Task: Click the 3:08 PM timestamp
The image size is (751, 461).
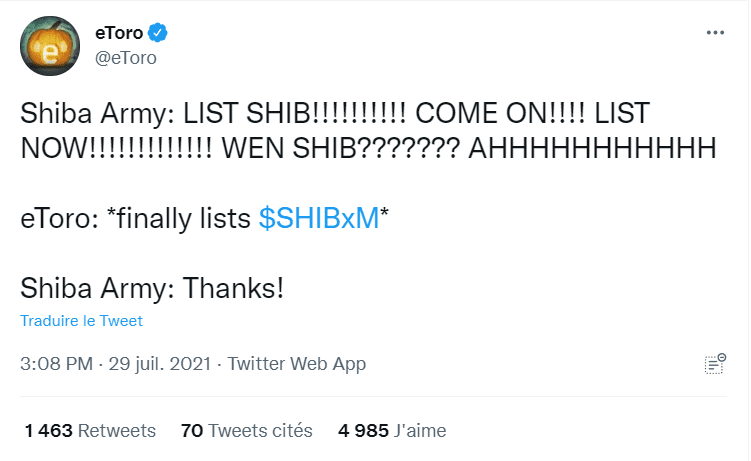Action: pyautogui.click(x=57, y=364)
